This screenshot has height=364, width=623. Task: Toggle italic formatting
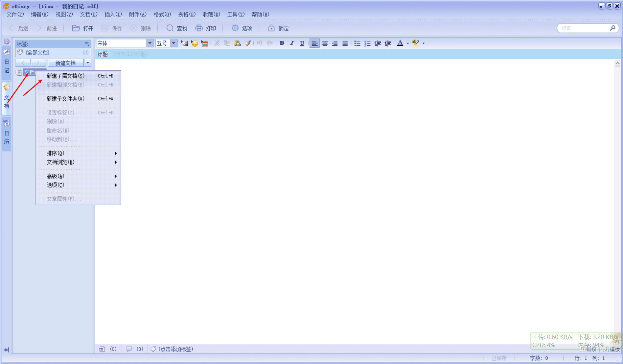292,43
